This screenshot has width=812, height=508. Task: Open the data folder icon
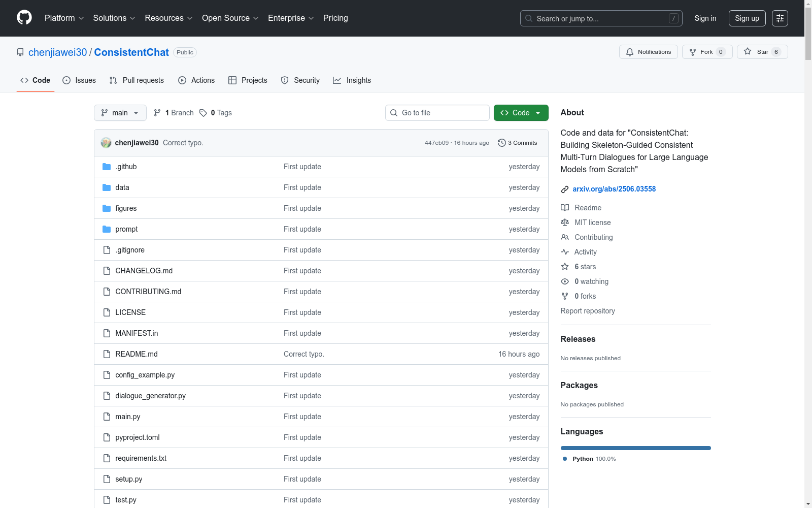107,187
